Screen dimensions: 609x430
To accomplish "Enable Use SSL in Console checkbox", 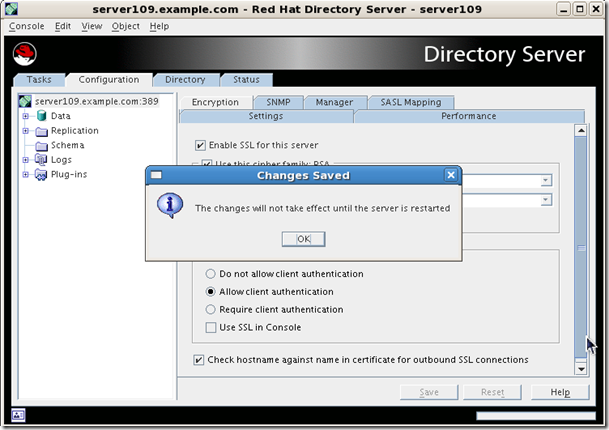I will coord(211,327).
